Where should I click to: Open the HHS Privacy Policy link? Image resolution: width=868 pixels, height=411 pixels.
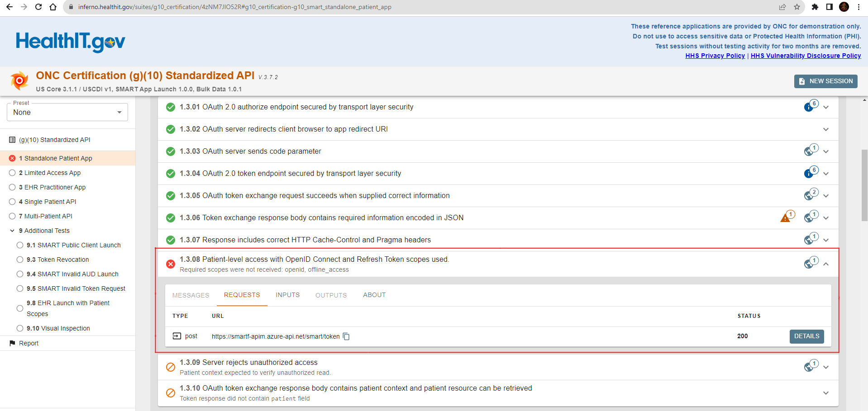tap(715, 56)
